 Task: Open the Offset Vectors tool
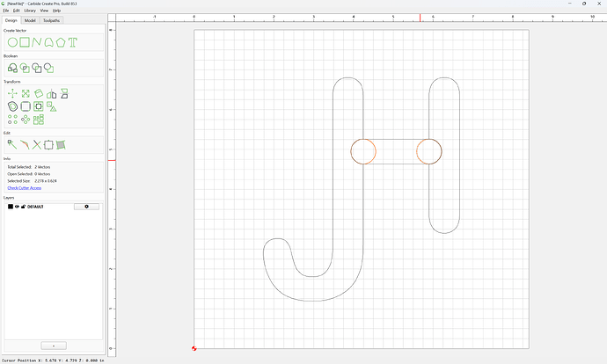pyautogui.click(x=12, y=106)
